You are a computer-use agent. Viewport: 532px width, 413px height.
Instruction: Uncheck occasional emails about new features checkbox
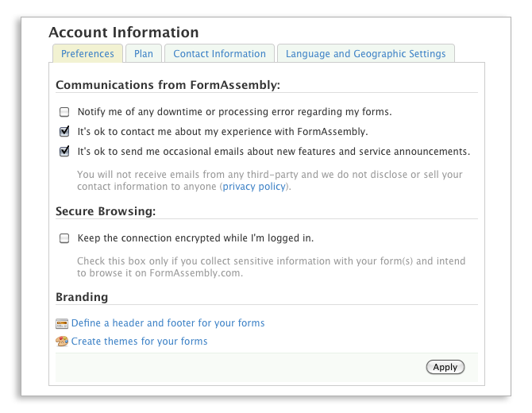point(64,151)
